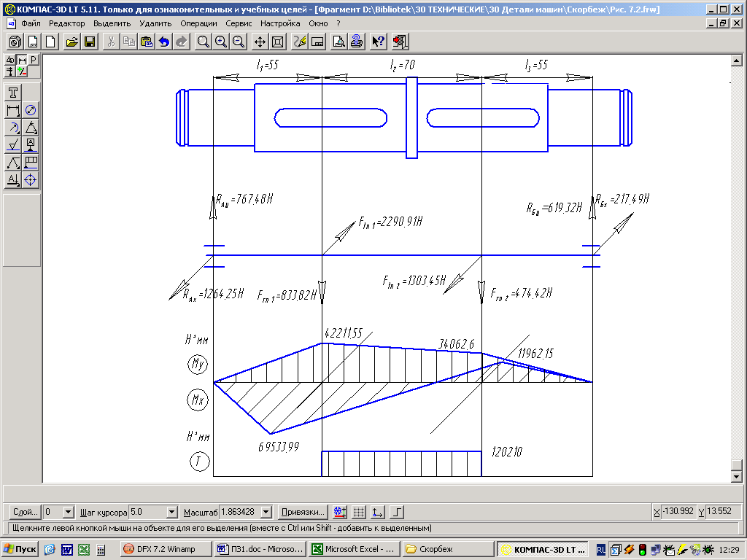Switch to the geometry panel tab icon
The image size is (747, 560).
10,60
